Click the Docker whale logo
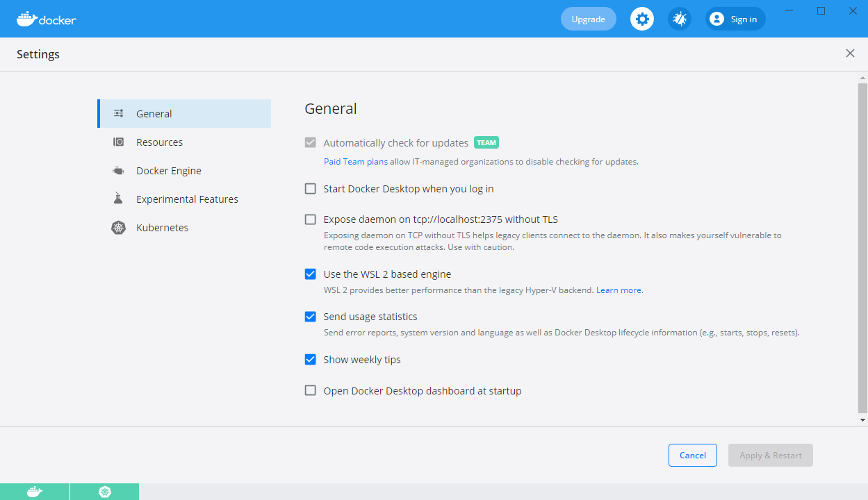868x500 pixels. point(28,19)
